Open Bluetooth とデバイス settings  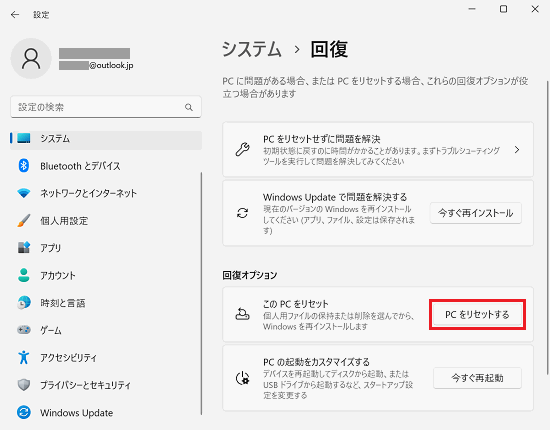pyautogui.click(x=106, y=166)
